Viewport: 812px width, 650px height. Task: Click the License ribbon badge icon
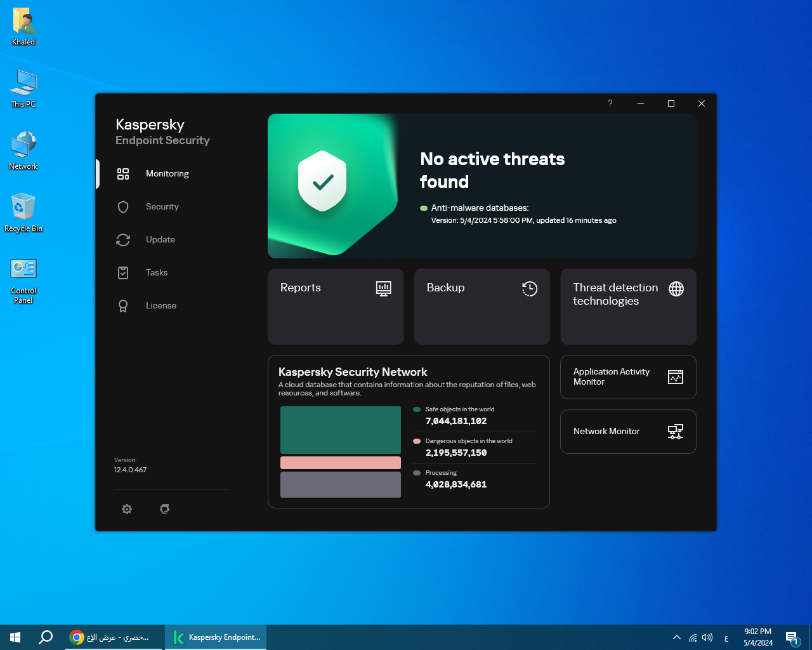point(123,306)
